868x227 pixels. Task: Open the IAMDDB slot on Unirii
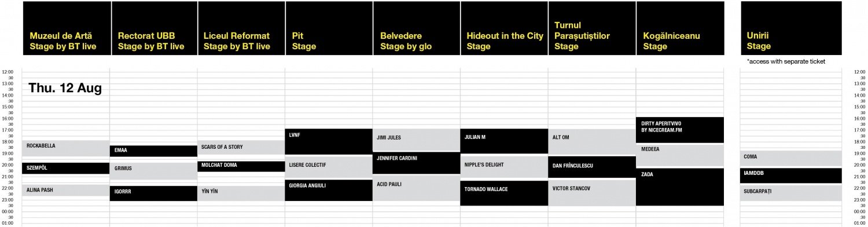pyautogui.click(x=791, y=176)
